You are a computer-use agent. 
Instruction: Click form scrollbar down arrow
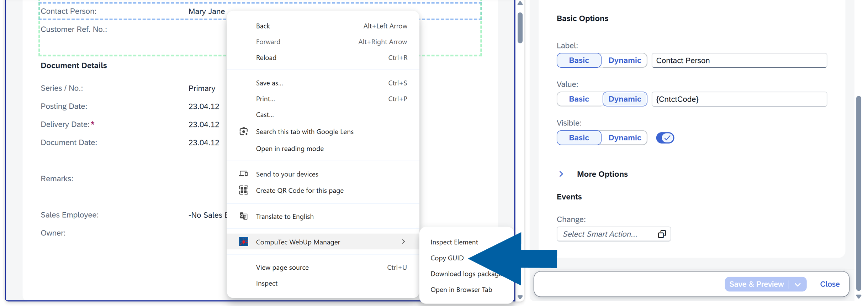click(x=520, y=297)
